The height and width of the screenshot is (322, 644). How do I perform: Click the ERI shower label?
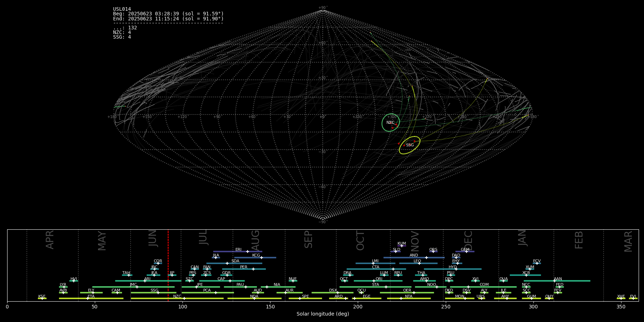coord(238,250)
